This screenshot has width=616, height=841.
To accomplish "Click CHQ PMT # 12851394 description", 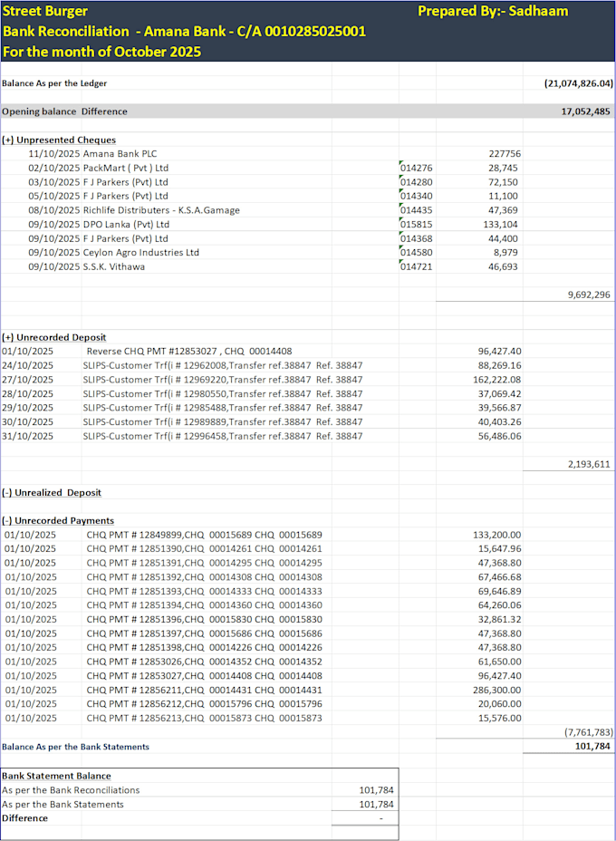I will click(204, 605).
